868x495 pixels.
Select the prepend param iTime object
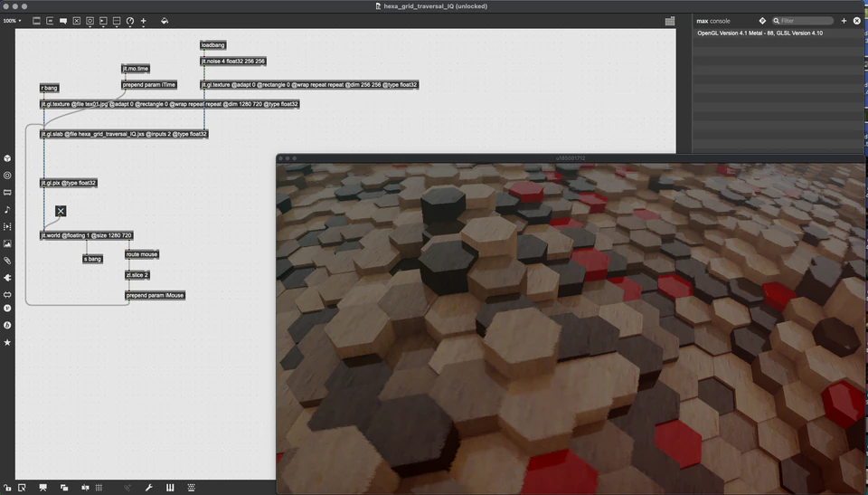click(149, 85)
